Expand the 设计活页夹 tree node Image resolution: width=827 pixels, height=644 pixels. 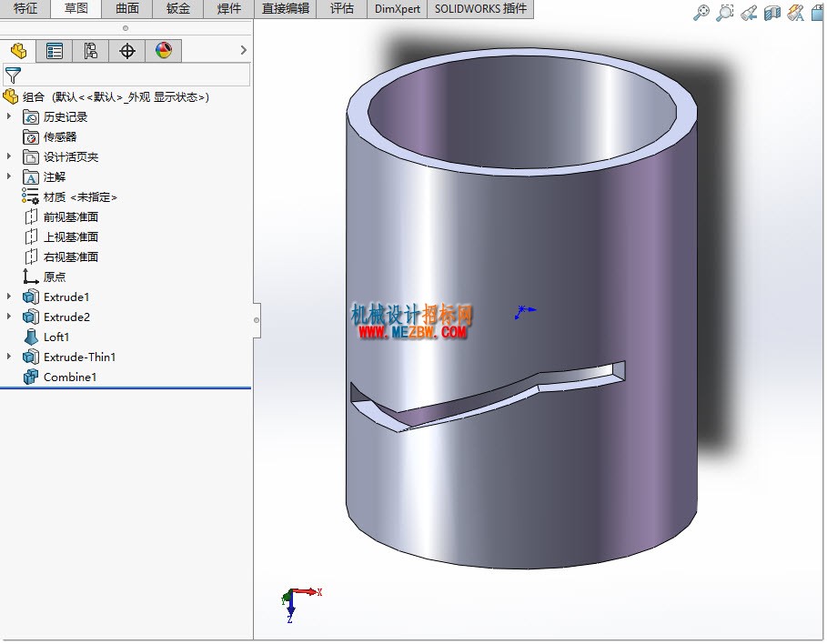click(x=9, y=156)
